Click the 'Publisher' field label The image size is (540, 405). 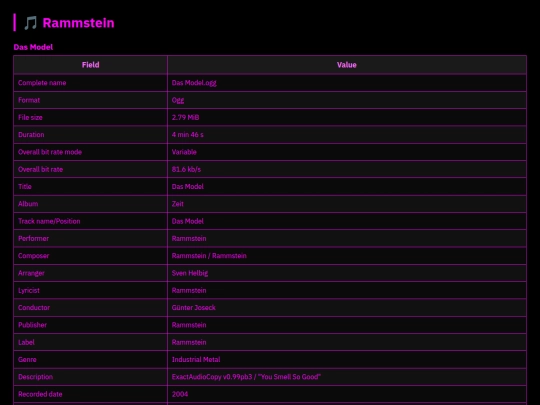32,325
